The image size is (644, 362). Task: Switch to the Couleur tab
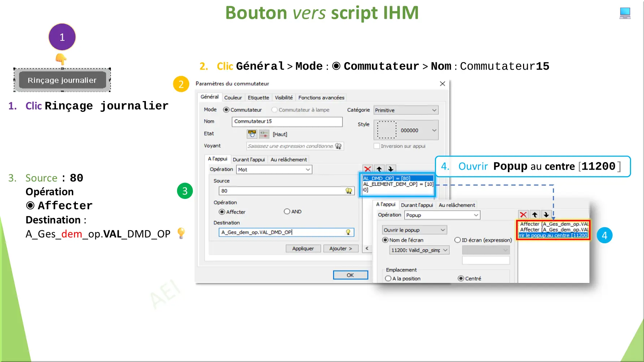pos(233,97)
